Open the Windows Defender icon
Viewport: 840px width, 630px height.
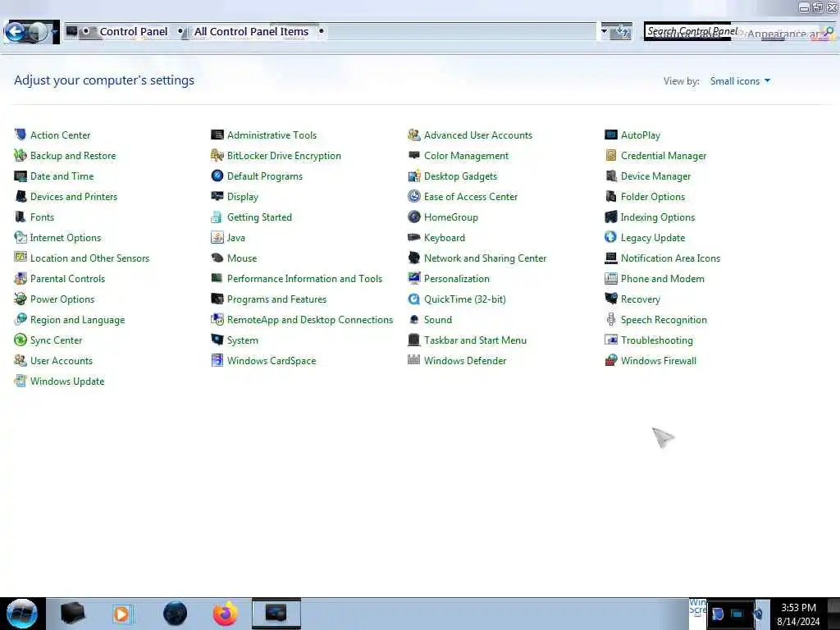coord(414,361)
